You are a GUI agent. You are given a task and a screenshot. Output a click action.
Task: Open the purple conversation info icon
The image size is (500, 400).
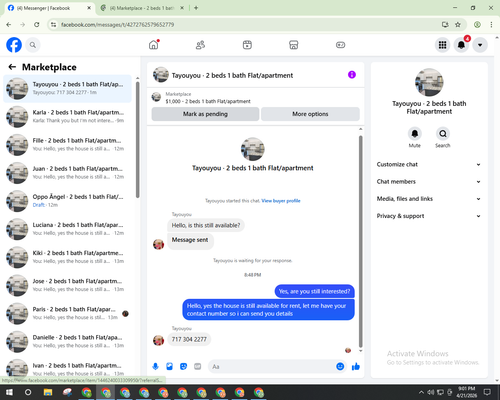tap(352, 75)
